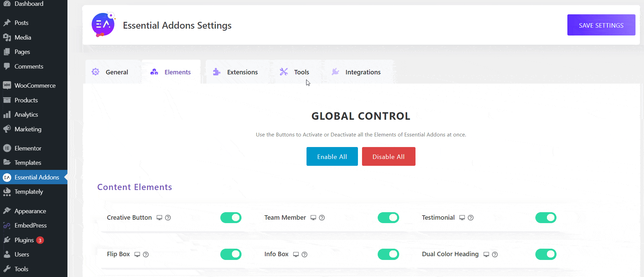
Task: Open Creative Button documentation help icon
Action: (x=168, y=218)
